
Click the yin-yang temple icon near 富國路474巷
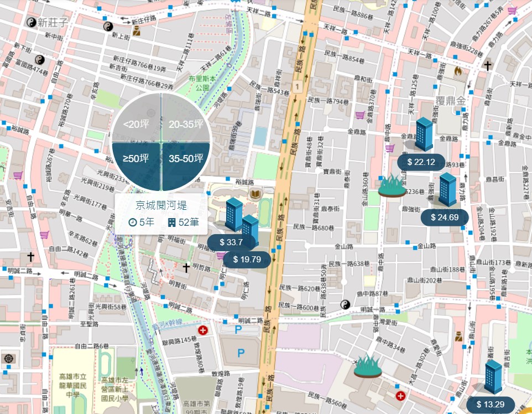(x=40, y=60)
